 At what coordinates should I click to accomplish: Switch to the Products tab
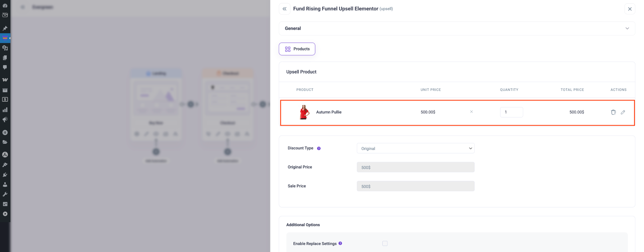[297, 49]
